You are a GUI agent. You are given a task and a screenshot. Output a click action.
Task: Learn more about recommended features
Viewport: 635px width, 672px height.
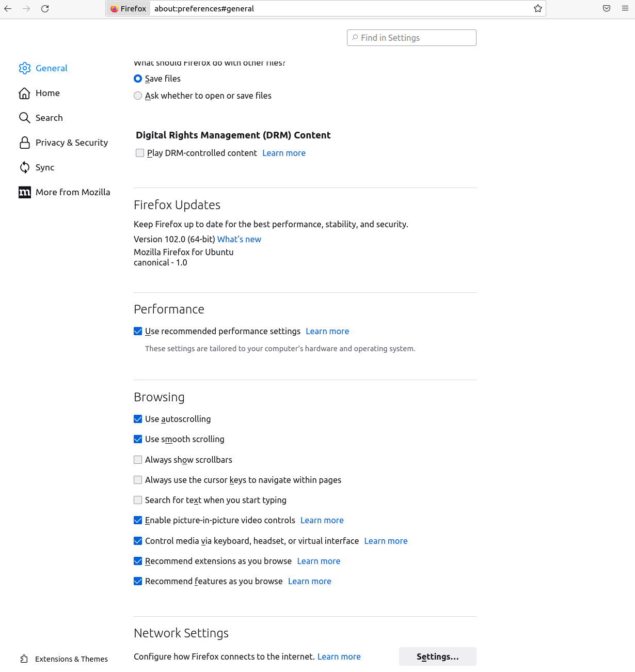pyautogui.click(x=310, y=581)
